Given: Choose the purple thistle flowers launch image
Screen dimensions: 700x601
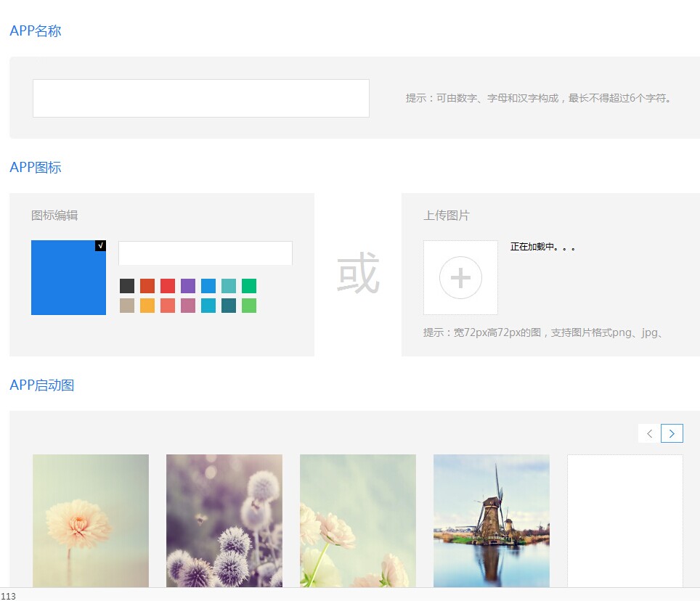Looking at the screenshot, I should 224,520.
